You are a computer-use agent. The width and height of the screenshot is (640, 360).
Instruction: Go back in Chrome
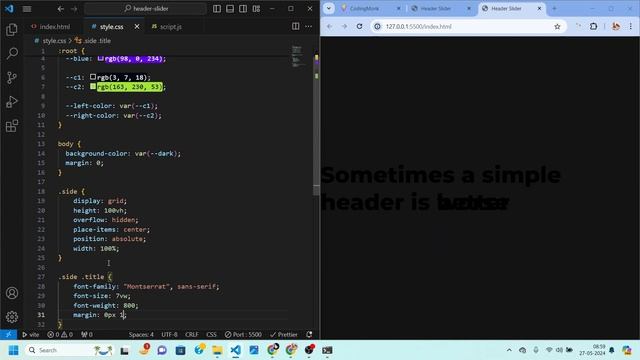click(x=329, y=27)
